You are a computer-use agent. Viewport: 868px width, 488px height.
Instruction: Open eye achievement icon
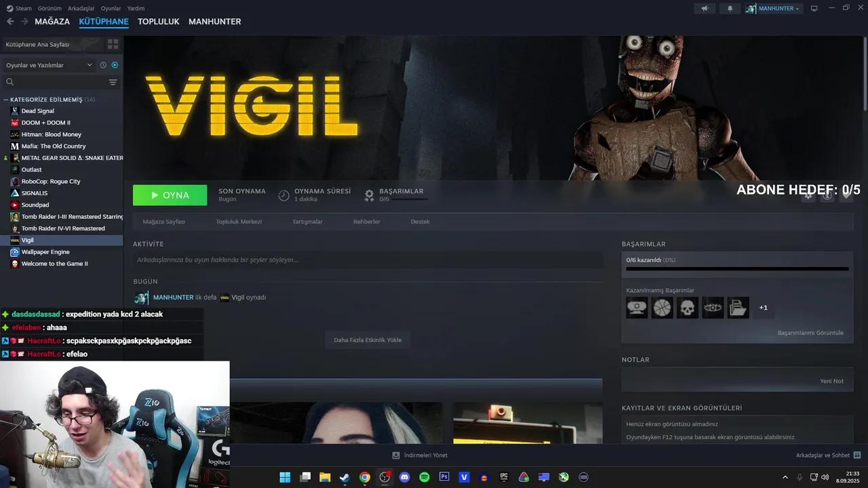[x=713, y=308]
